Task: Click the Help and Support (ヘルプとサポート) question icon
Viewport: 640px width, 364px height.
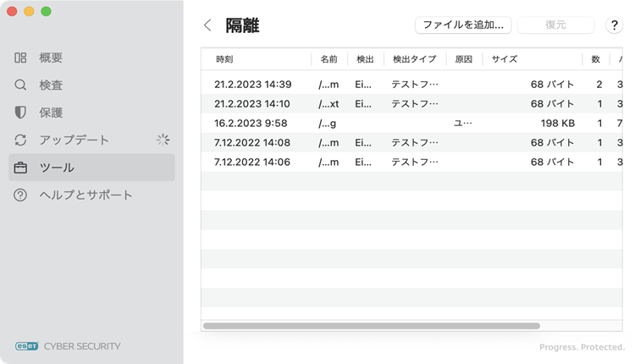Action: [x=21, y=195]
